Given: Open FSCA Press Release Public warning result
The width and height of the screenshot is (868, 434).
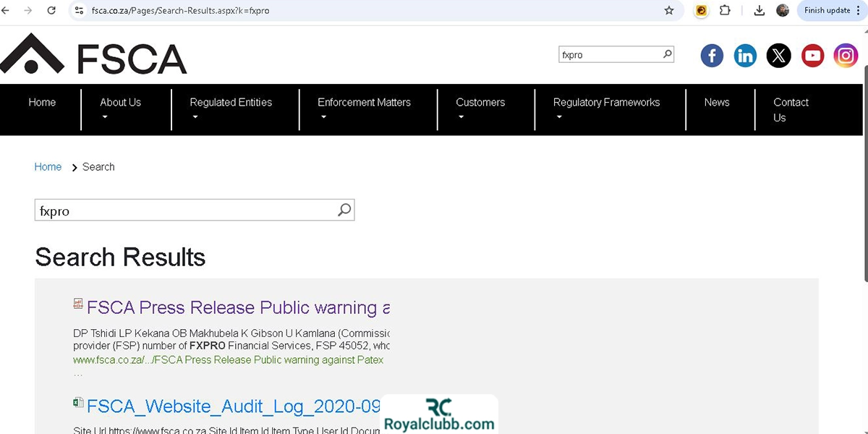Looking at the screenshot, I should [x=238, y=307].
